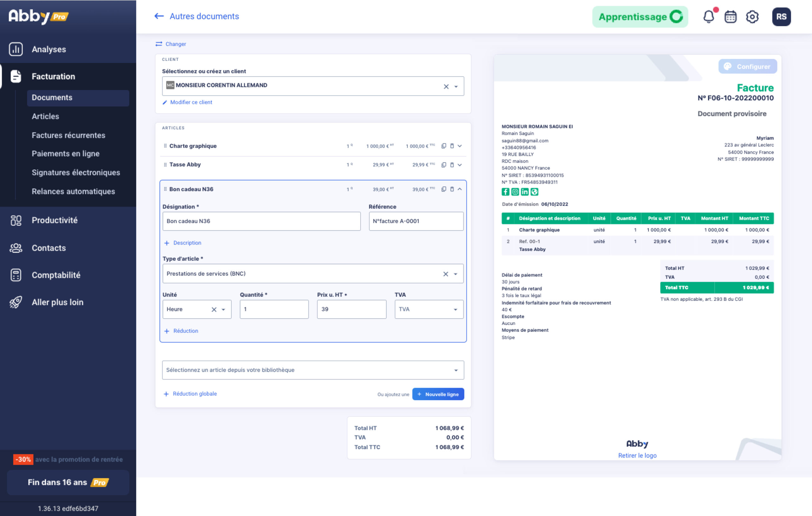Click the Quantité input field showing 1

click(274, 309)
